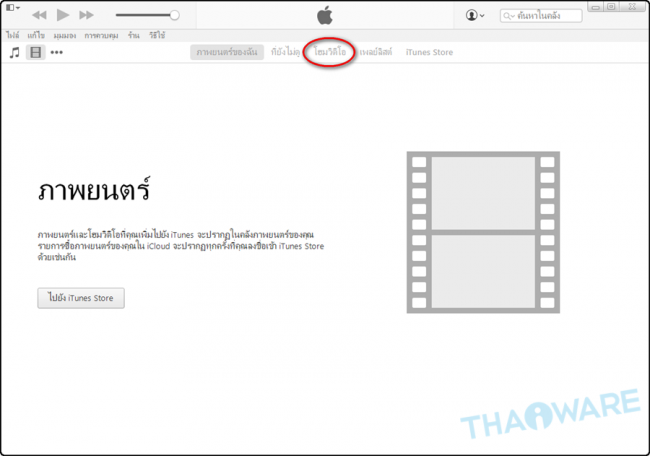Select the ภาพยนตร์ของฉัน (My Movies) tab
650x456 pixels.
coord(227,52)
